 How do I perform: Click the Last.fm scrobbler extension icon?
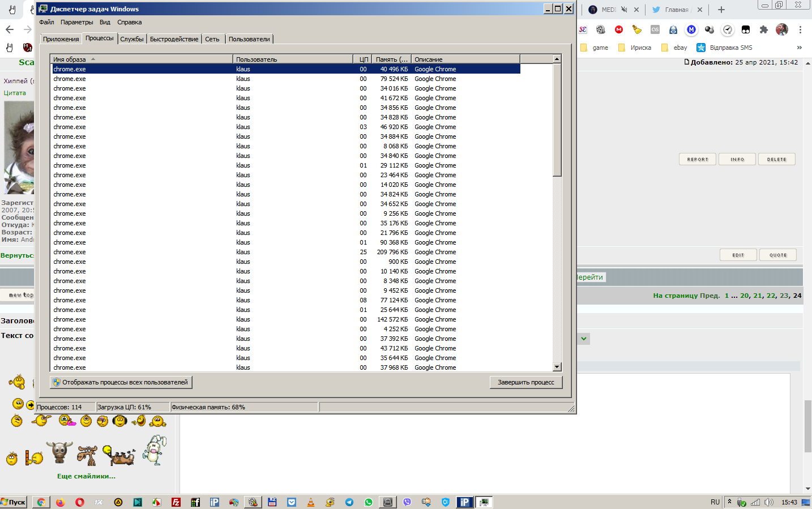[655, 29]
